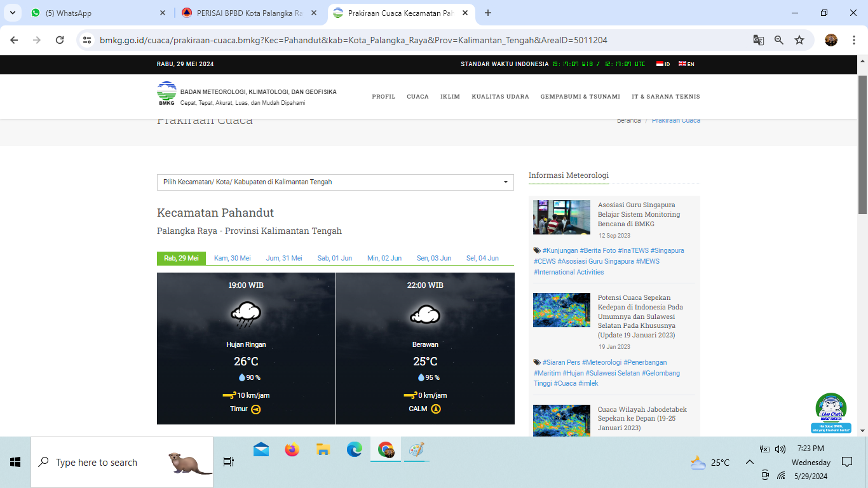Switch to the PERISAI BPBD Kota Palangka tab
Screen dimensions: 868x488
[x=249, y=13]
